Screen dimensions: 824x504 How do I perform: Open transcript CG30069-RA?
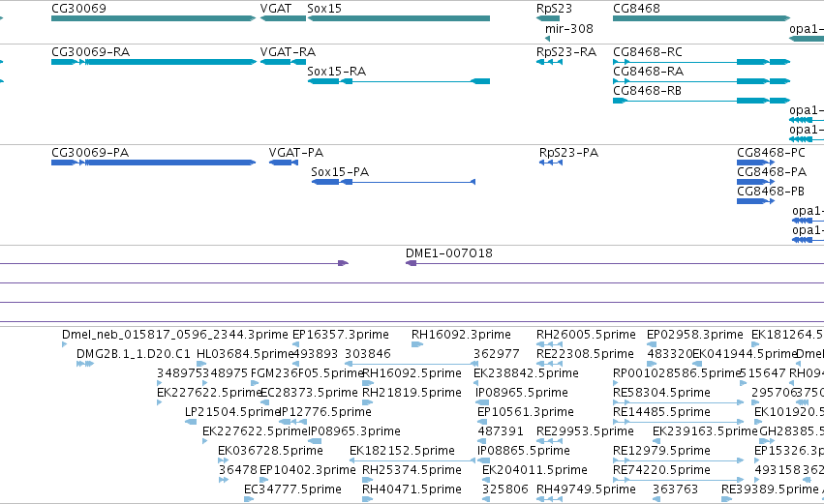click(x=153, y=62)
